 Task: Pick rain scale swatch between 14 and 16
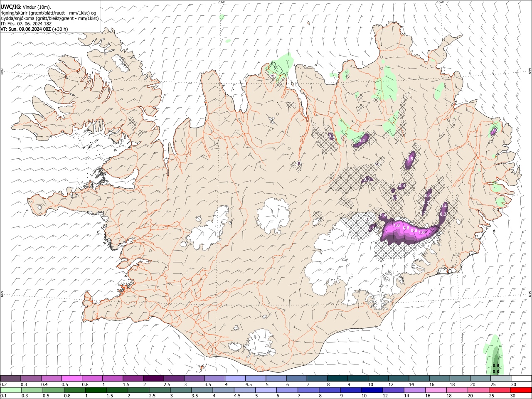tap(415, 390)
